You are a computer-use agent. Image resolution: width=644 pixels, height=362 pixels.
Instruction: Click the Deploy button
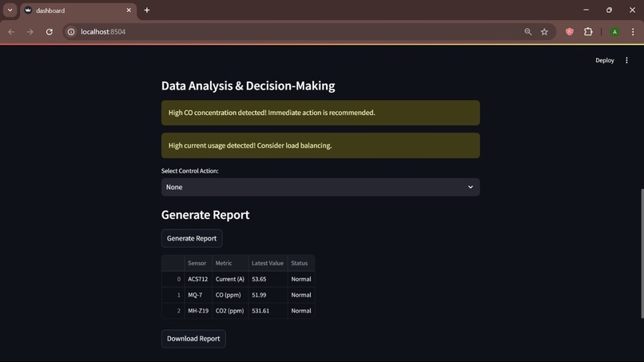[605, 61]
